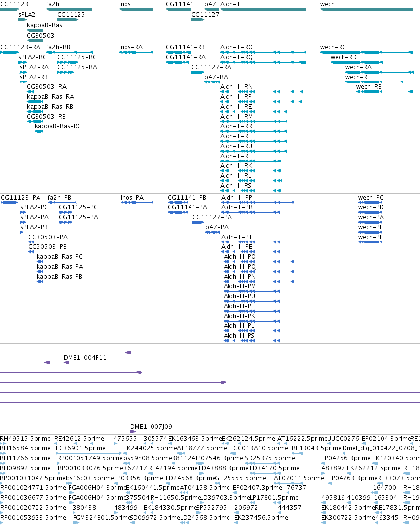Select the CG11141 gene label
The height and width of the screenshot is (525, 420).
click(x=180, y=4)
